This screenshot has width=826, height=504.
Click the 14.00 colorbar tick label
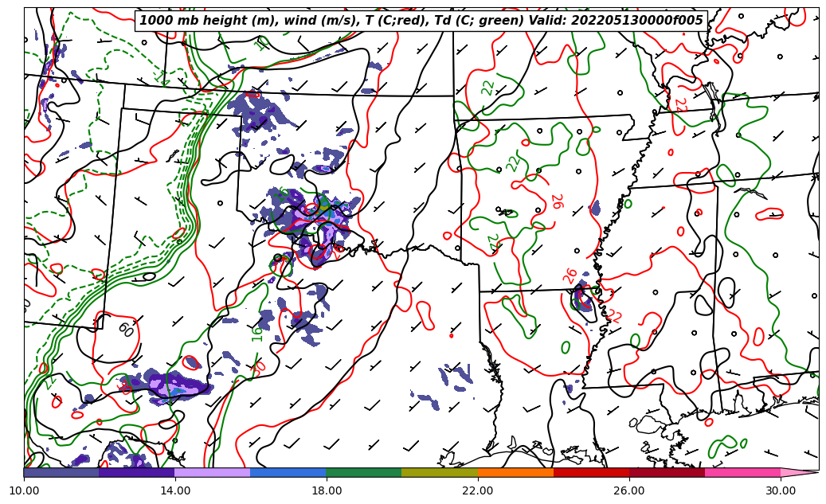[175, 490]
